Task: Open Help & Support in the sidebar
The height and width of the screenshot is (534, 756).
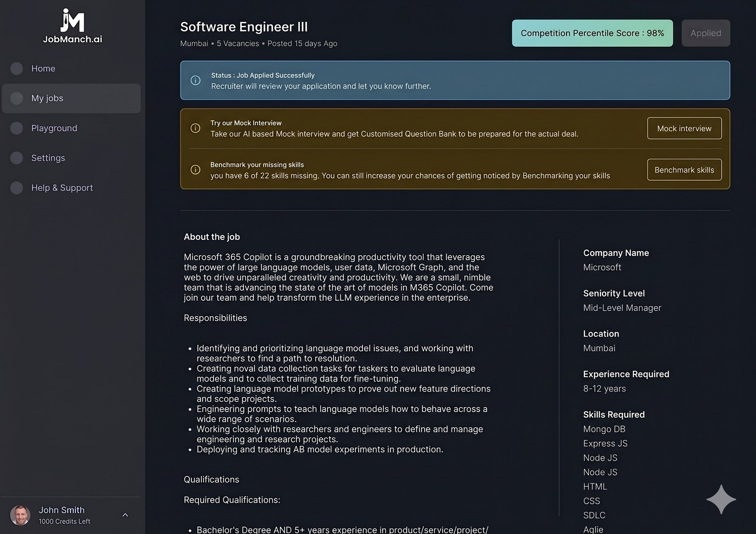Action: [71, 187]
